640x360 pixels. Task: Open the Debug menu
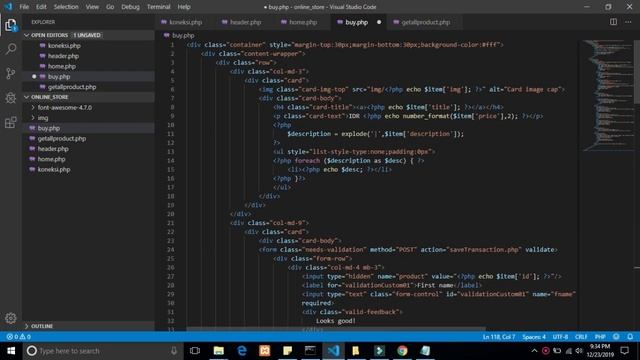click(130, 7)
